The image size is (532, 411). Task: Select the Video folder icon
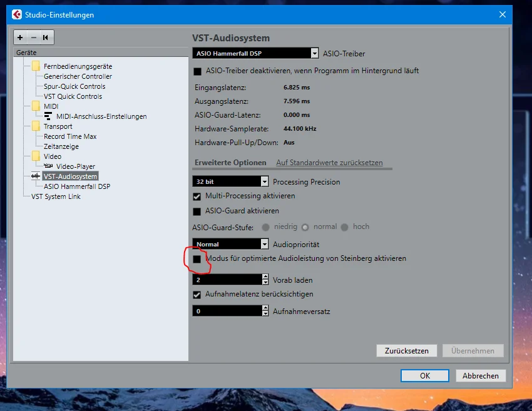pyautogui.click(x=36, y=156)
